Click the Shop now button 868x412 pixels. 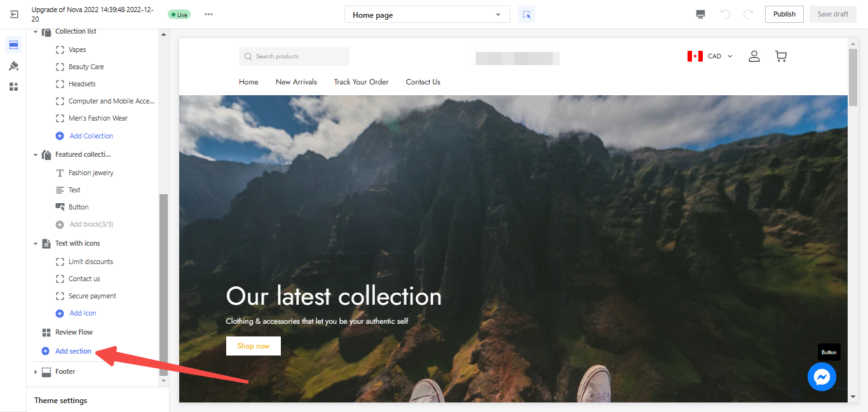click(254, 346)
